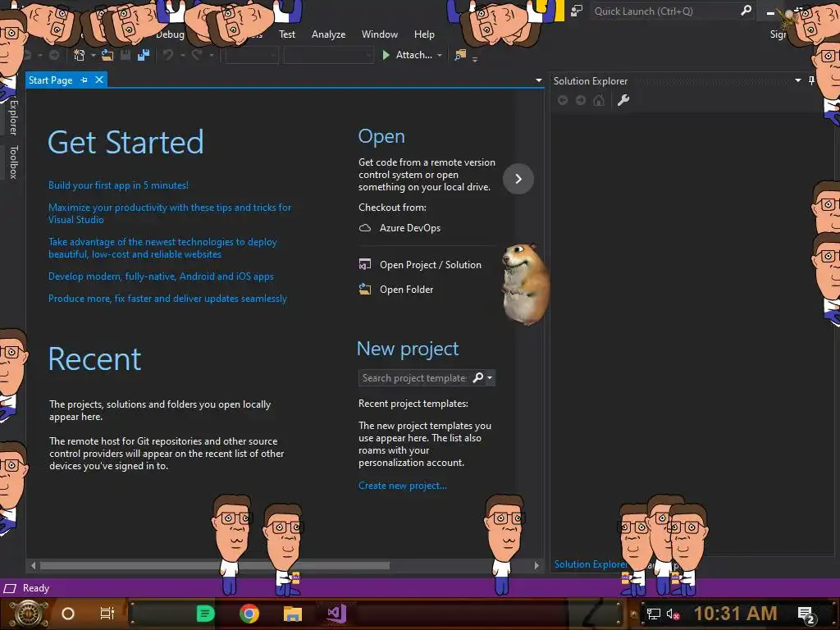Click the Open File toolbar icon
Viewport: 840px width, 630px height.
tap(107, 55)
